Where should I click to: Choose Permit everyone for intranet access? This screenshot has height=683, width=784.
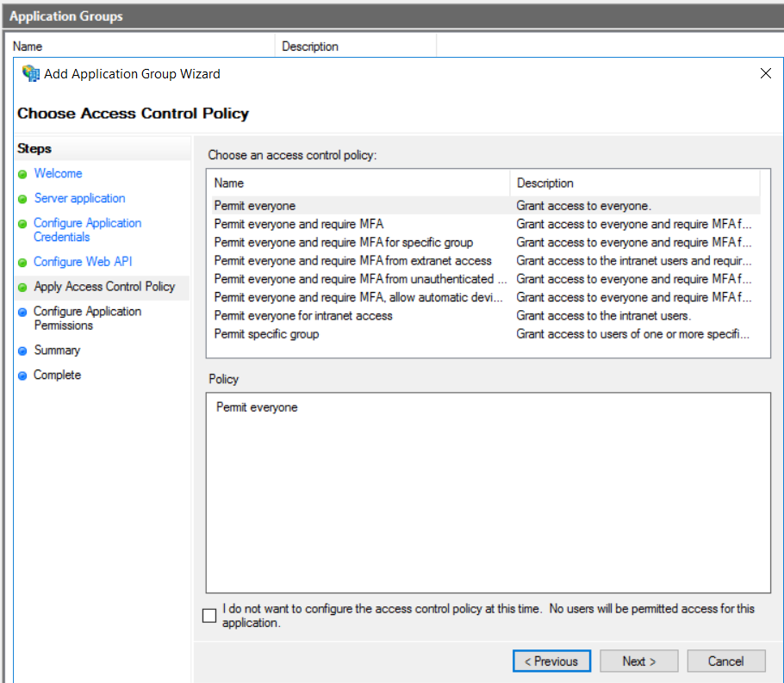[303, 315]
